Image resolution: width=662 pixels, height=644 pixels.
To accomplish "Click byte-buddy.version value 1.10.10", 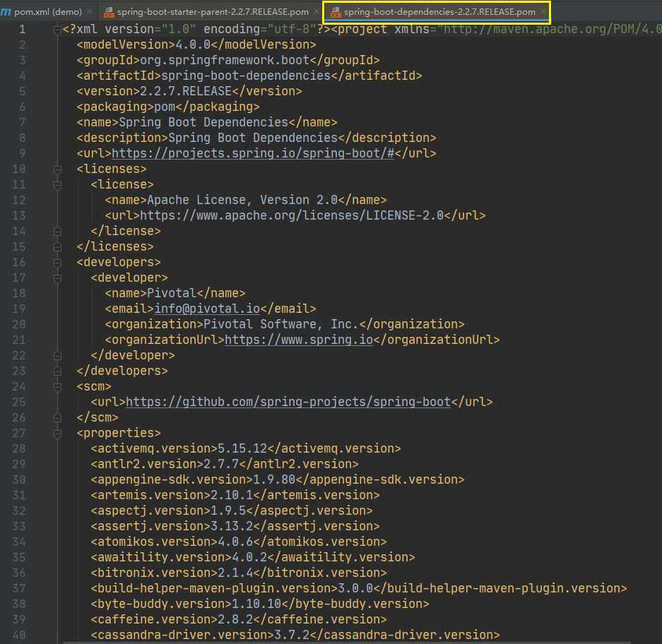I will (256, 604).
